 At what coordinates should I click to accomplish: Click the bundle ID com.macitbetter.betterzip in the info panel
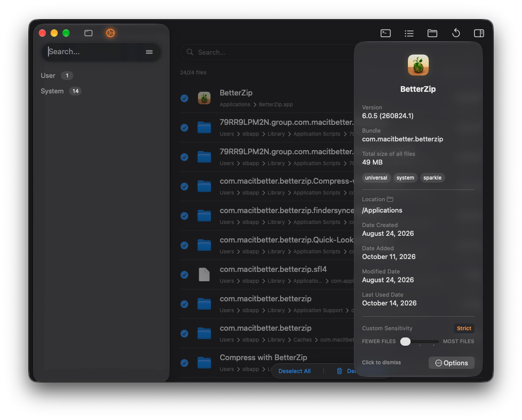[402, 139]
